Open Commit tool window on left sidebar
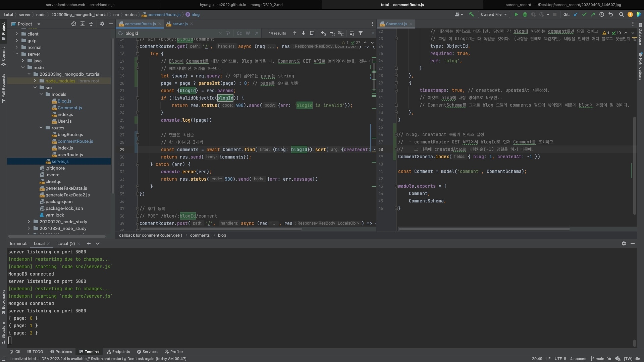Image resolution: width=644 pixels, height=362 pixels. click(3, 56)
